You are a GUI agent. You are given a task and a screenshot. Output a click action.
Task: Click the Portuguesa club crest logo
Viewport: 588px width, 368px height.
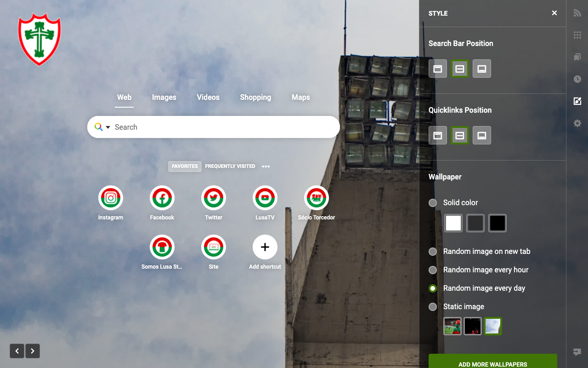pyautogui.click(x=40, y=39)
